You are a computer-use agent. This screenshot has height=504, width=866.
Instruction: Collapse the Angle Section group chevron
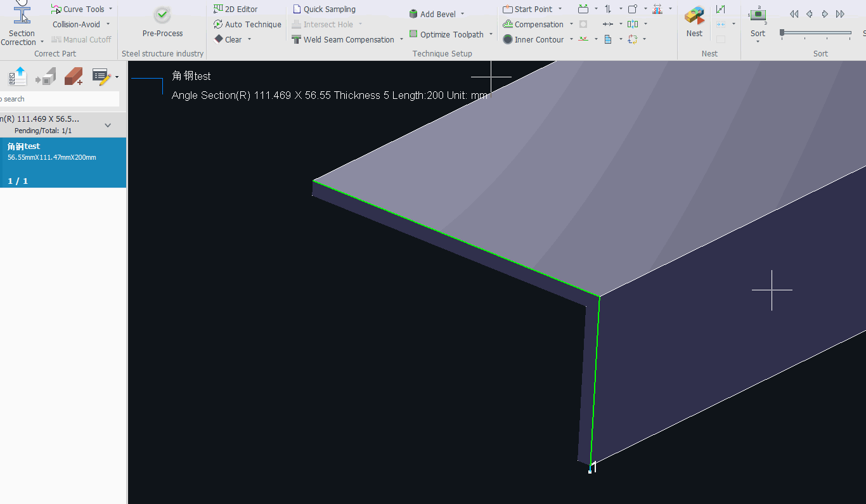(x=108, y=125)
